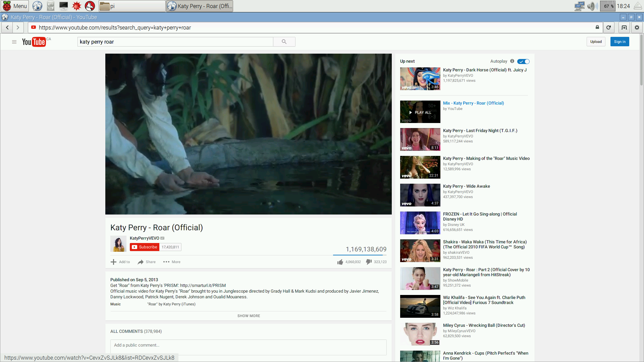The image size is (644, 362).
Task: Open the file manager launcher icon
Action: coord(51,6)
